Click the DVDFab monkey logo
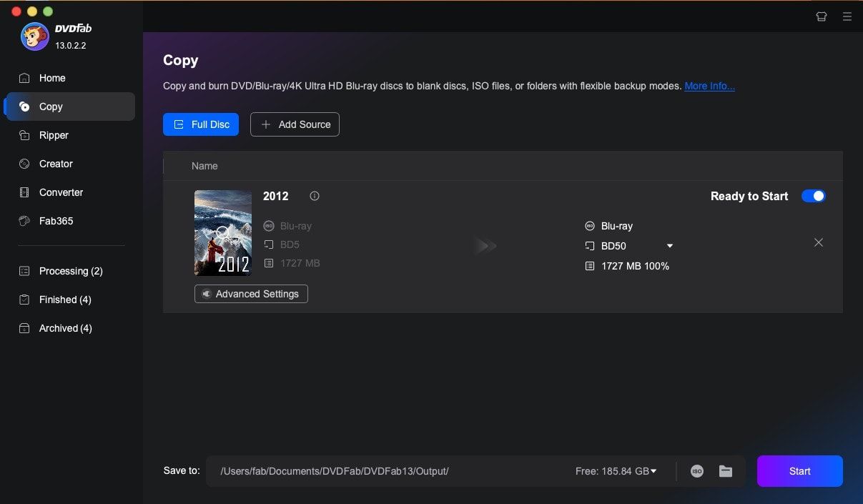The image size is (863, 504). [x=34, y=37]
